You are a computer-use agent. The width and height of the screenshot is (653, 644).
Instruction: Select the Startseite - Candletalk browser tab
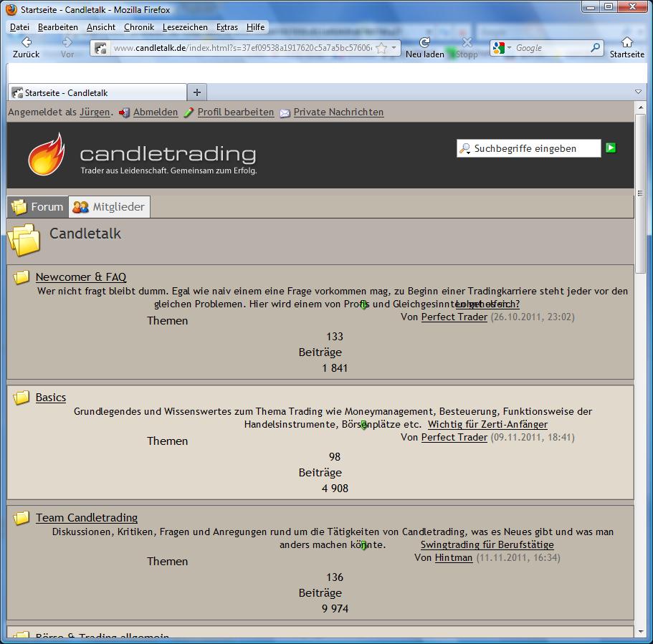point(97,92)
